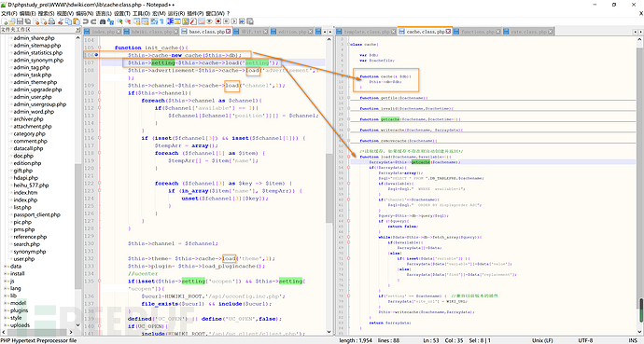Image resolution: width=644 pixels, height=344 pixels.
Task: Click the UTF-8 encoding status field
Action: coord(585,340)
